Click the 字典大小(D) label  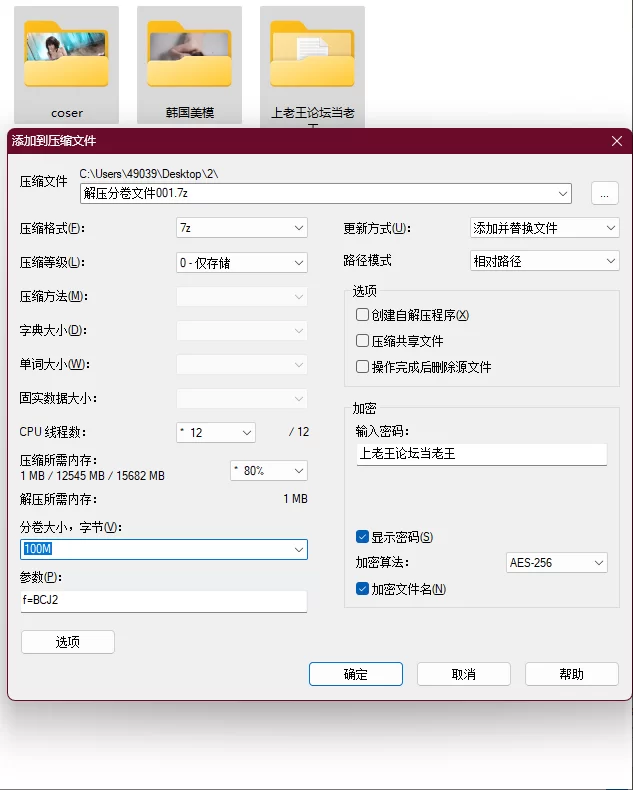53,331
